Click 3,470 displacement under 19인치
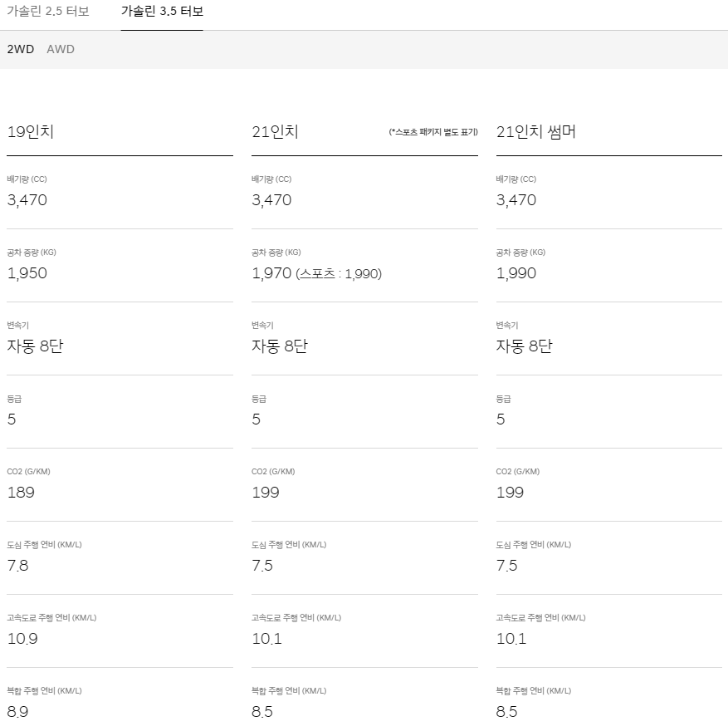Image resolution: width=728 pixels, height=726 pixels. [x=27, y=200]
